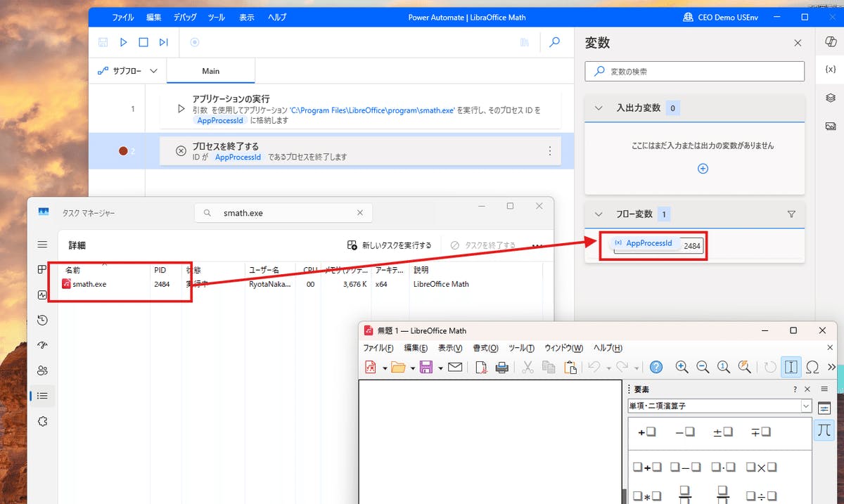Screen dimensions: 844x504
Task: Open ファイル(F) menu in LibreOffice Math
Action: click(378, 348)
